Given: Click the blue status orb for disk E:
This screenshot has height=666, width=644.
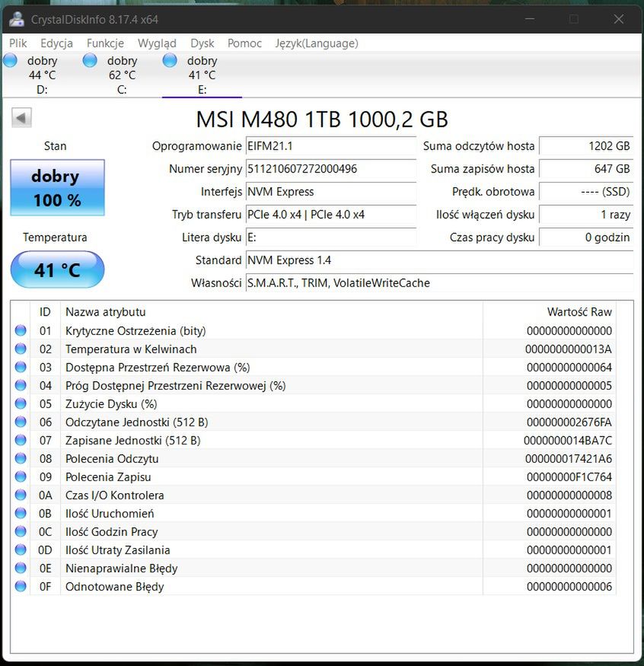Looking at the screenshot, I should tap(170, 60).
